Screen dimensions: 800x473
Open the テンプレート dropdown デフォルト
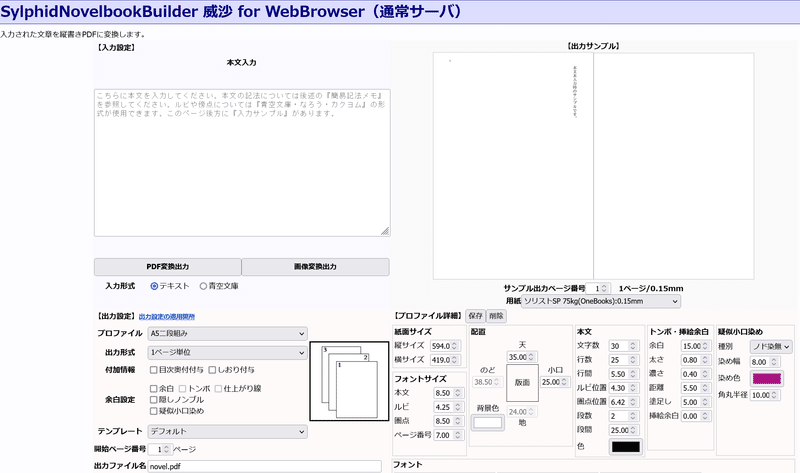[228, 432]
